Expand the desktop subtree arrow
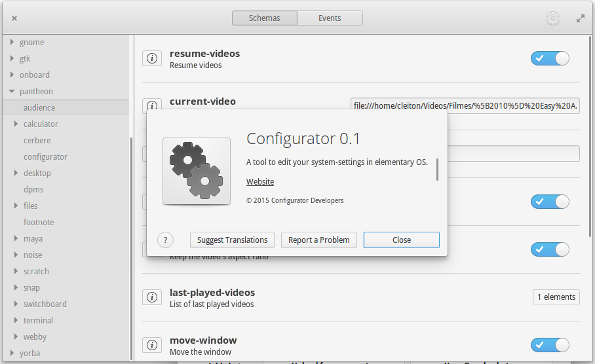The height and width of the screenshot is (364, 595). click(x=16, y=173)
